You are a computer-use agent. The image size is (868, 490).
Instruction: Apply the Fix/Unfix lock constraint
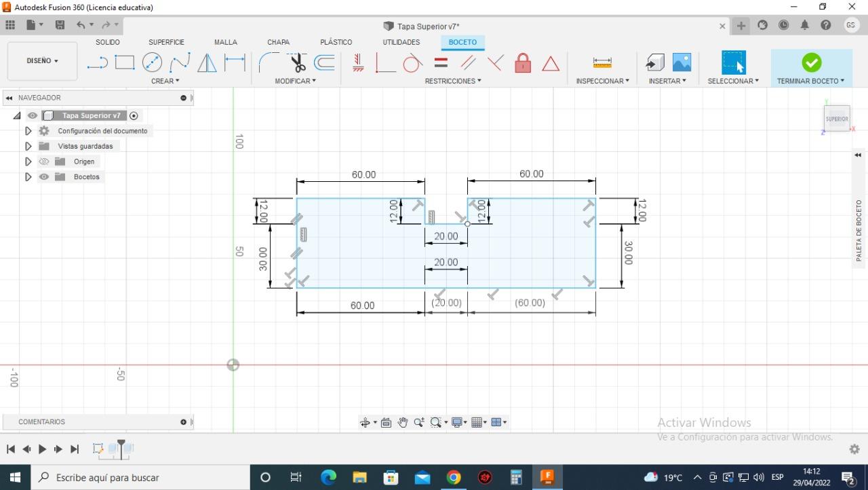click(x=523, y=63)
